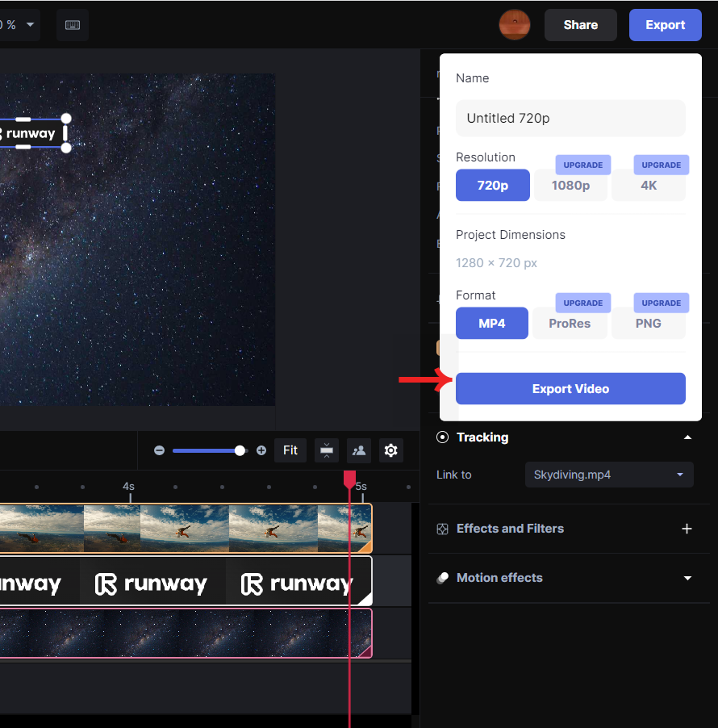Select the runway logo overlay in preview

pos(32,133)
